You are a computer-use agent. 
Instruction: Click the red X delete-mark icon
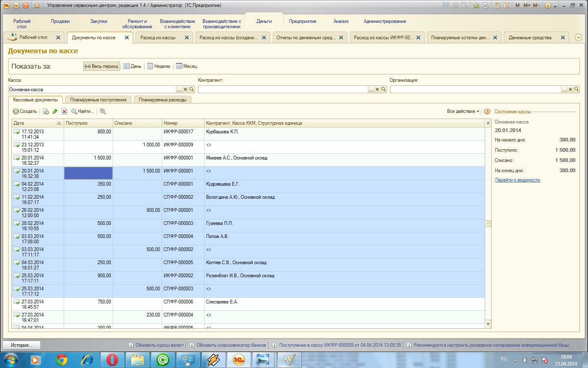(x=64, y=111)
